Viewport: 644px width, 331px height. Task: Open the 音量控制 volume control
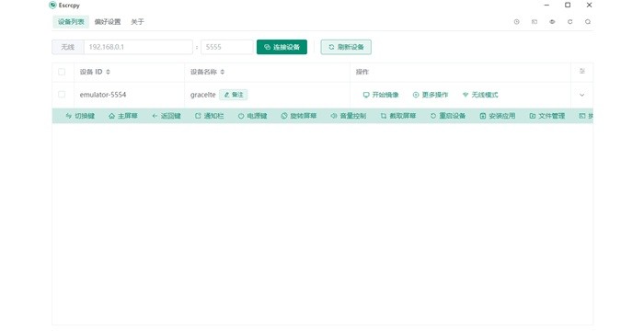[349, 116]
